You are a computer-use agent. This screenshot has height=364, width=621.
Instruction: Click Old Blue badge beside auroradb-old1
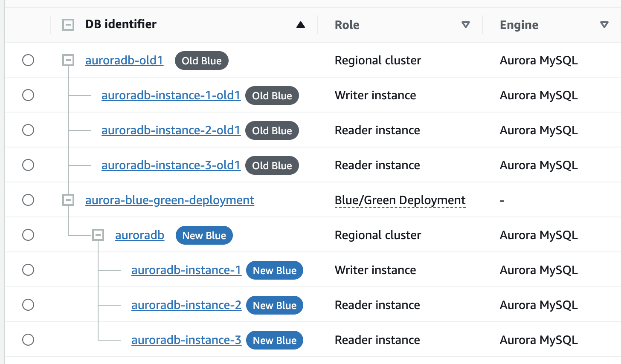201,61
